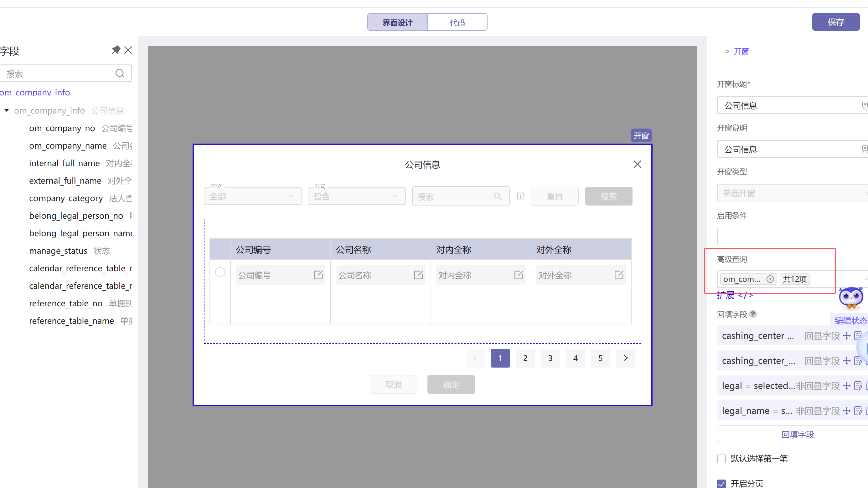The height and width of the screenshot is (488, 868).
Task: Click the left panel 搜索 input field
Action: (x=65, y=74)
